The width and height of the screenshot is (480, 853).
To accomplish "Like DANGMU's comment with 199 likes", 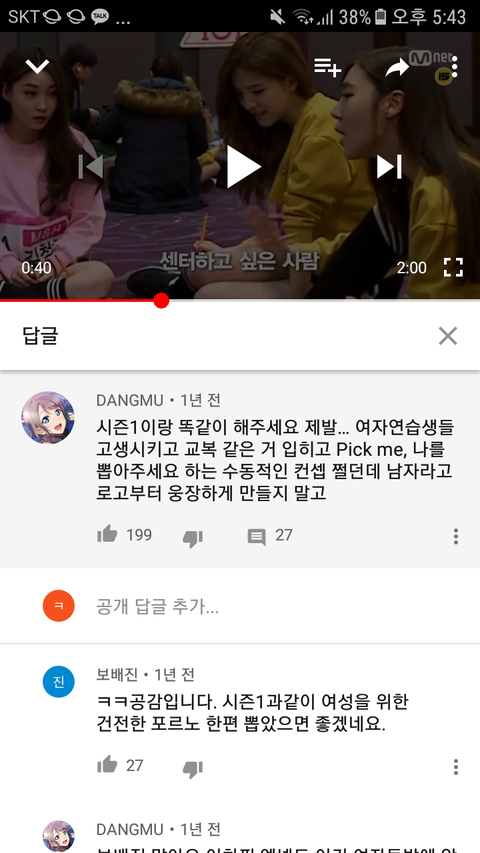I will coord(107,535).
